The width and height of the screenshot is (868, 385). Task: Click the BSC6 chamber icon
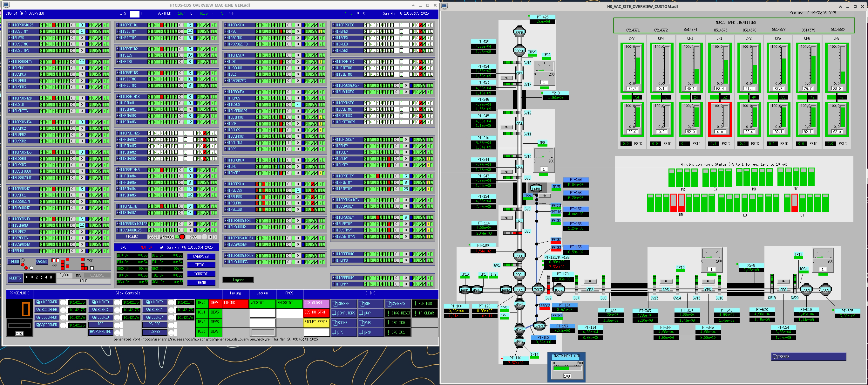pyautogui.click(x=519, y=32)
